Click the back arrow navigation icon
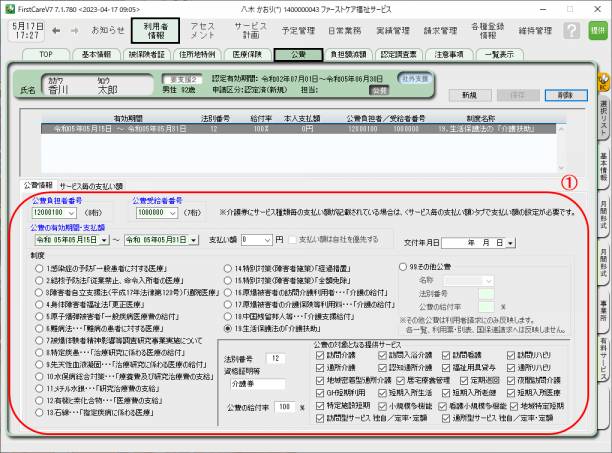The width and height of the screenshot is (612, 453). coord(57,31)
